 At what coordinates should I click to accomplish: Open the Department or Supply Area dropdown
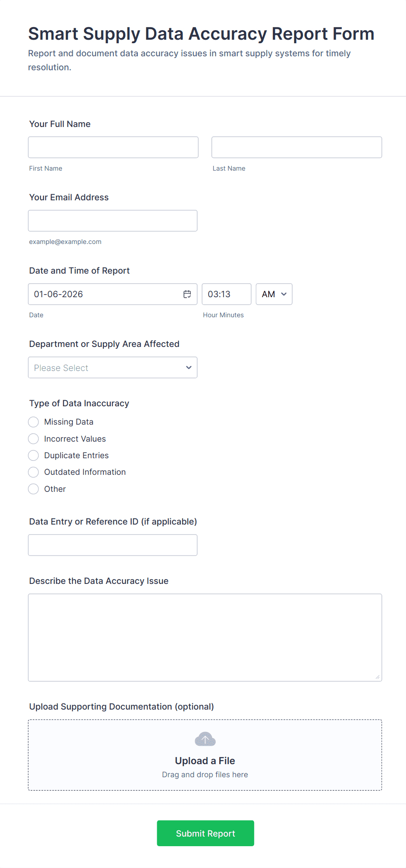(113, 367)
